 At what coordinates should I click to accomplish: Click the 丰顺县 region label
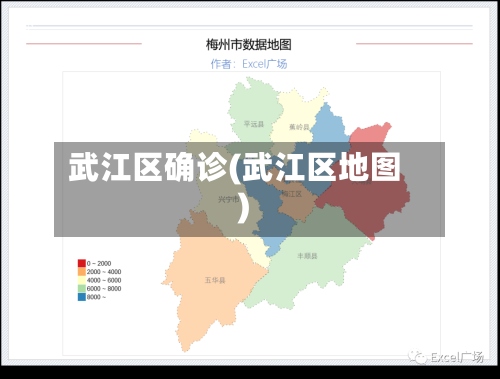pyautogui.click(x=307, y=256)
